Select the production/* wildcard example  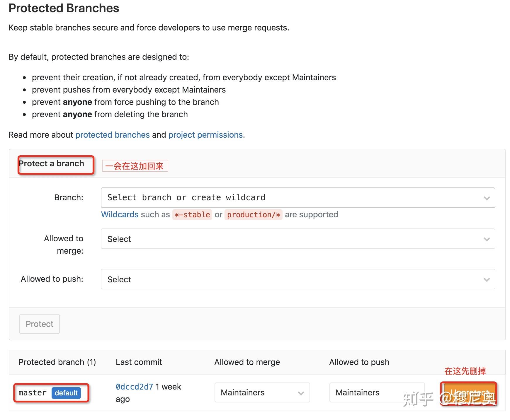[x=254, y=215]
